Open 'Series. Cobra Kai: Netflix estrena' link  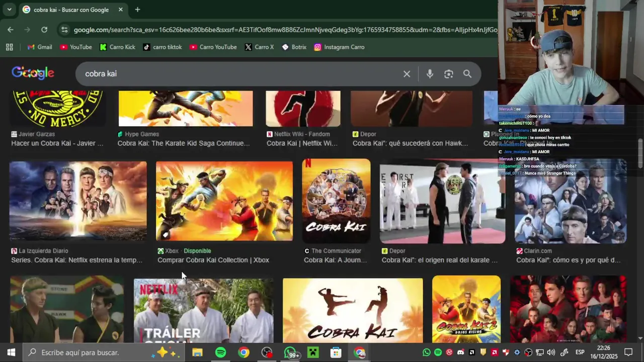point(77,260)
